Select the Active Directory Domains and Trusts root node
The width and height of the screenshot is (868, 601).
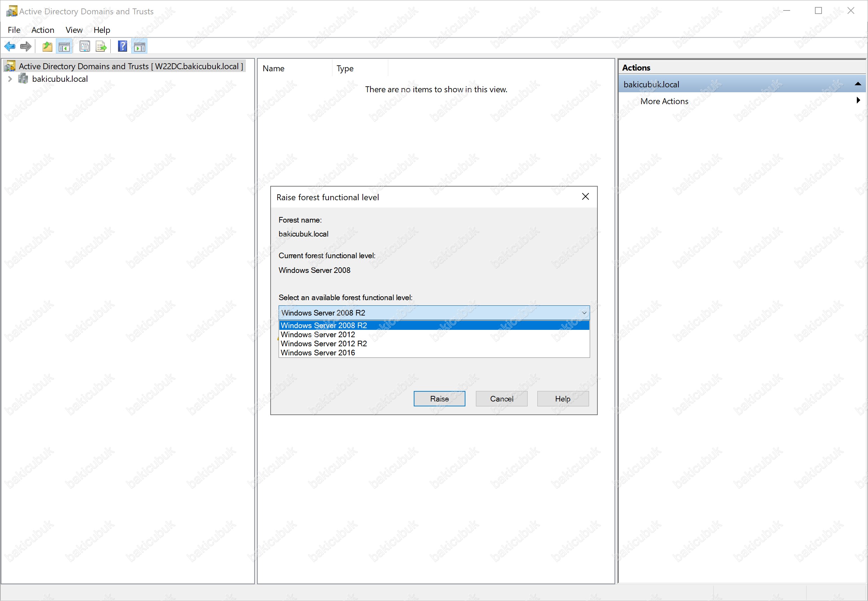coord(131,66)
